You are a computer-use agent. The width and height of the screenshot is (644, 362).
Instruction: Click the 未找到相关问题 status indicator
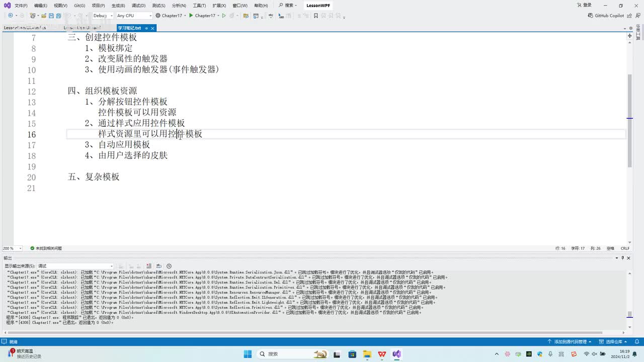click(46, 248)
